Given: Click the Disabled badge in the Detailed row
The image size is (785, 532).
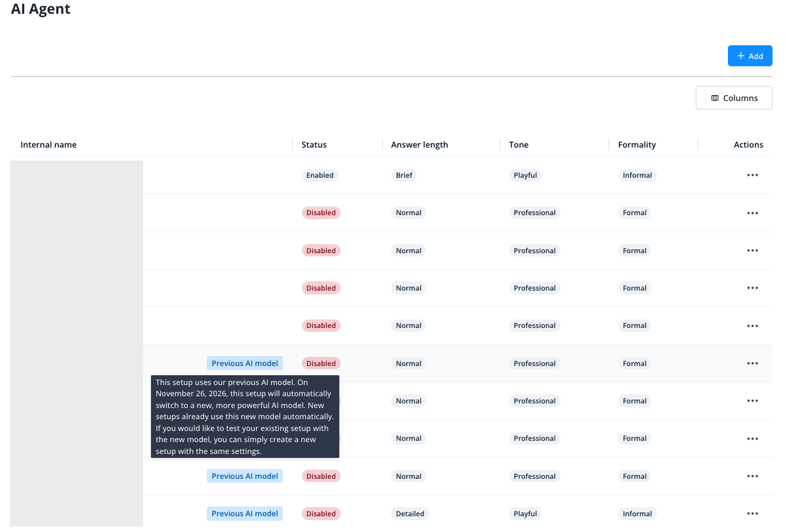Looking at the screenshot, I should (x=321, y=514).
